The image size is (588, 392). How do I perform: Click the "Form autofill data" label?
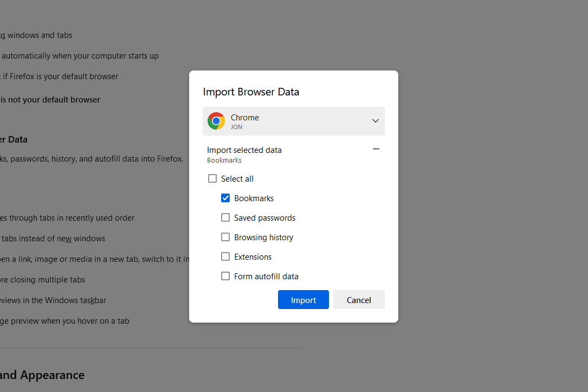pyautogui.click(x=266, y=277)
